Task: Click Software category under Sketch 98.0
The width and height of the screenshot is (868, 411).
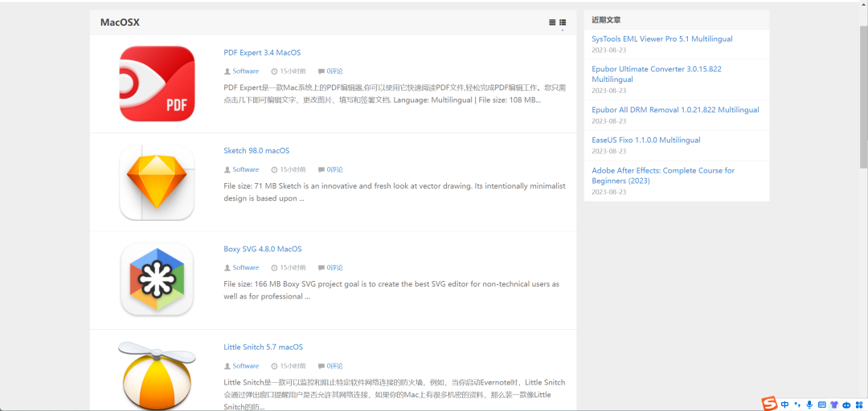Action: pyautogui.click(x=246, y=169)
